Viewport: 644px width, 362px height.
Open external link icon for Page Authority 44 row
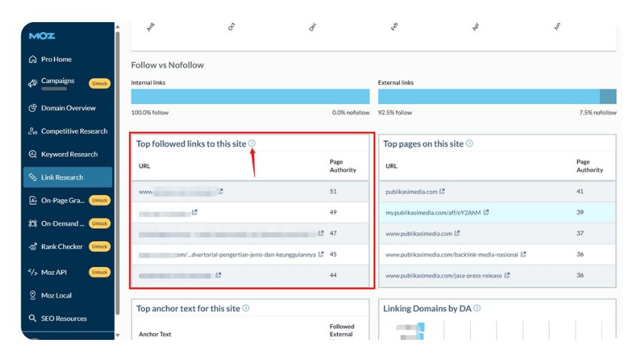[218, 275]
